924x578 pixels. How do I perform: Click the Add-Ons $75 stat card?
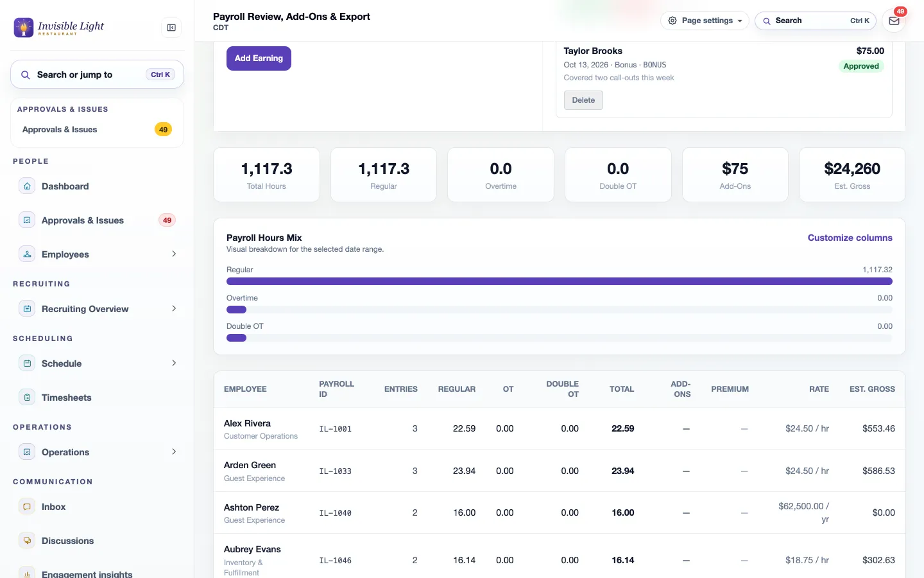coord(735,175)
